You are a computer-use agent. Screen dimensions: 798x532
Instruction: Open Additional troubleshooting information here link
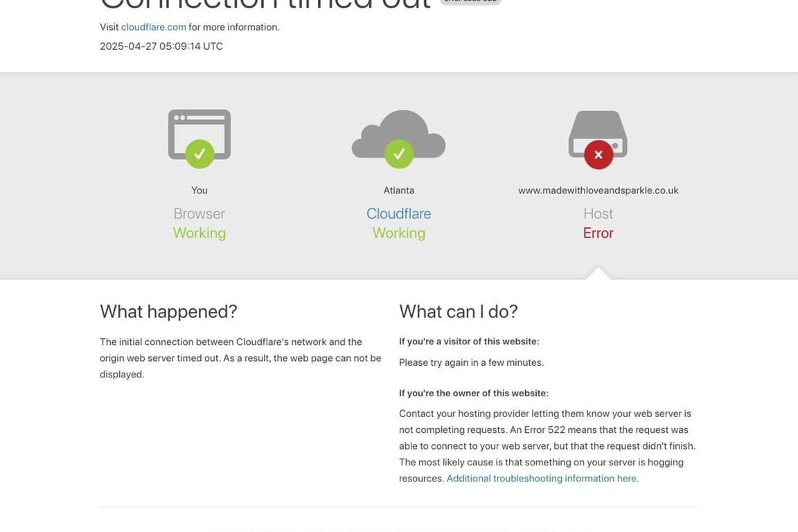tap(542, 479)
